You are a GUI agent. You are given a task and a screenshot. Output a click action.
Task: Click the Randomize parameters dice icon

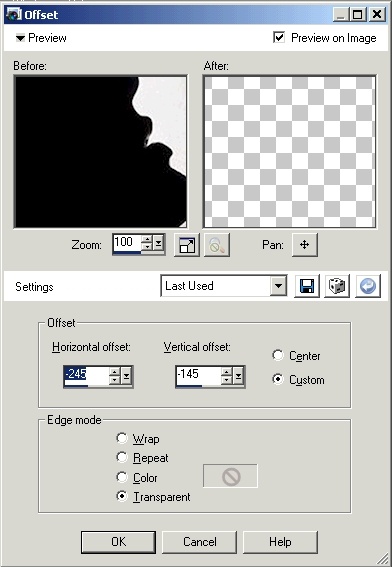(337, 286)
